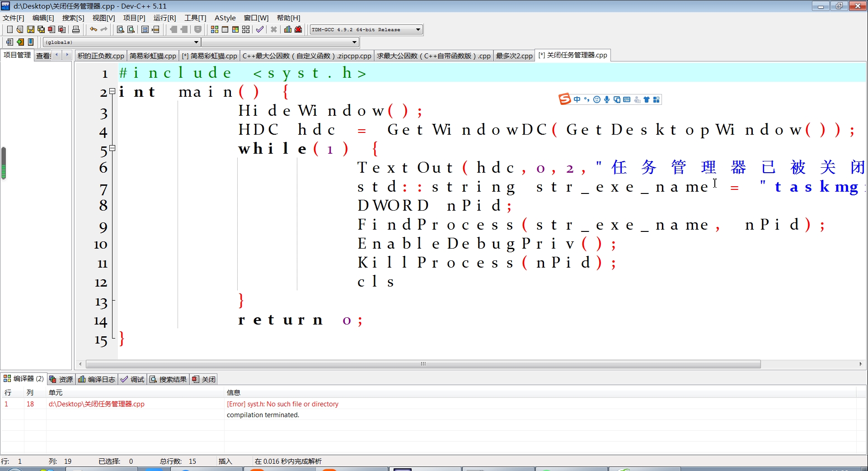Viewport: 868px width, 471px height.
Task: Select the 查看类 panel tab
Action: (x=43, y=56)
